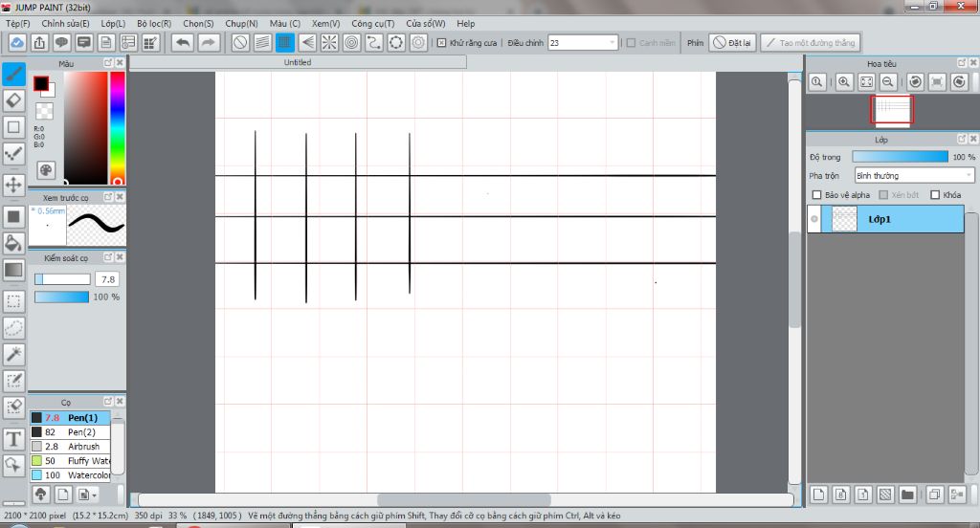Viewport: 980px width, 528px height.
Task: Enable radial snap guide
Action: pos(329,42)
